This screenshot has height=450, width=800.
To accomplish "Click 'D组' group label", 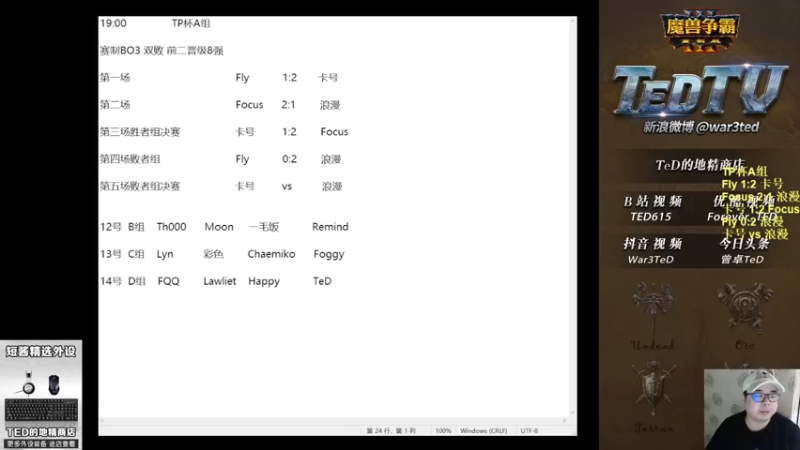I will (136, 281).
